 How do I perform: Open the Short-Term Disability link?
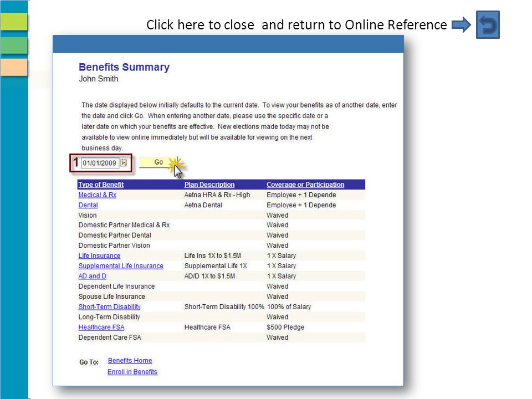coord(109,306)
